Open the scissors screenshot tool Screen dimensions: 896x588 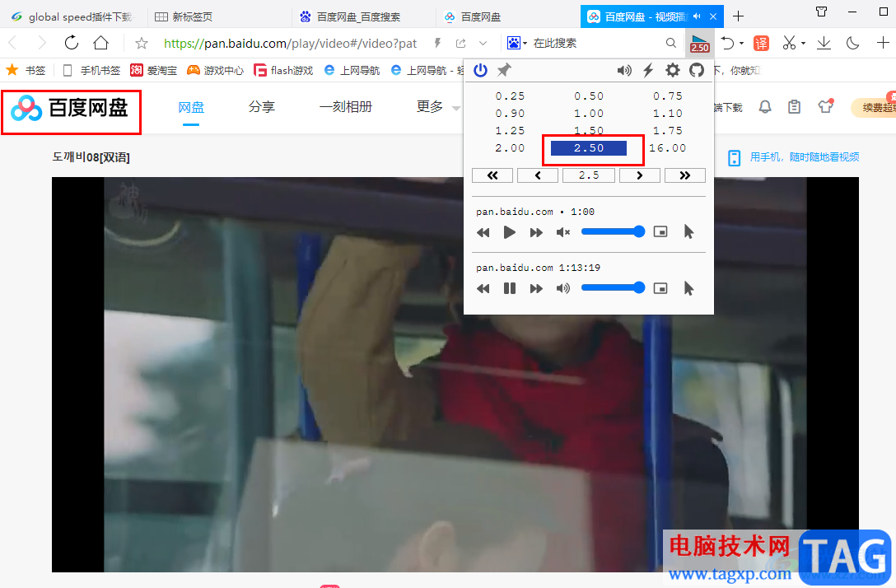click(x=789, y=43)
